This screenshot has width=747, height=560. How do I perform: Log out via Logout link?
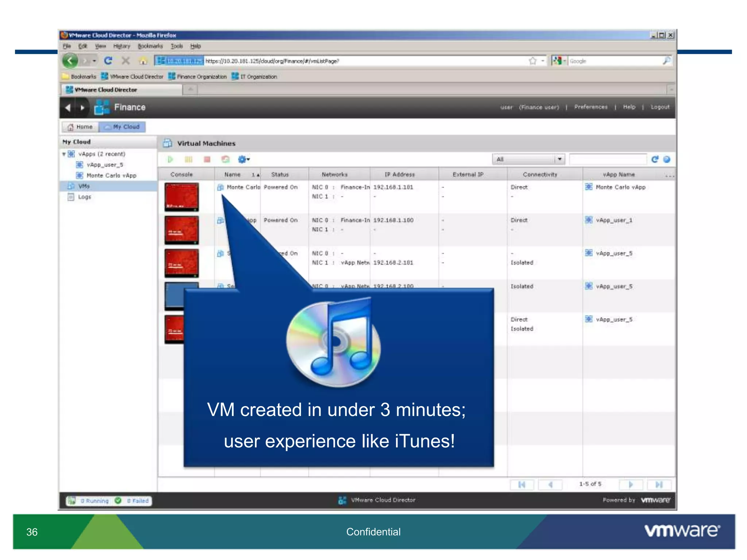point(660,107)
